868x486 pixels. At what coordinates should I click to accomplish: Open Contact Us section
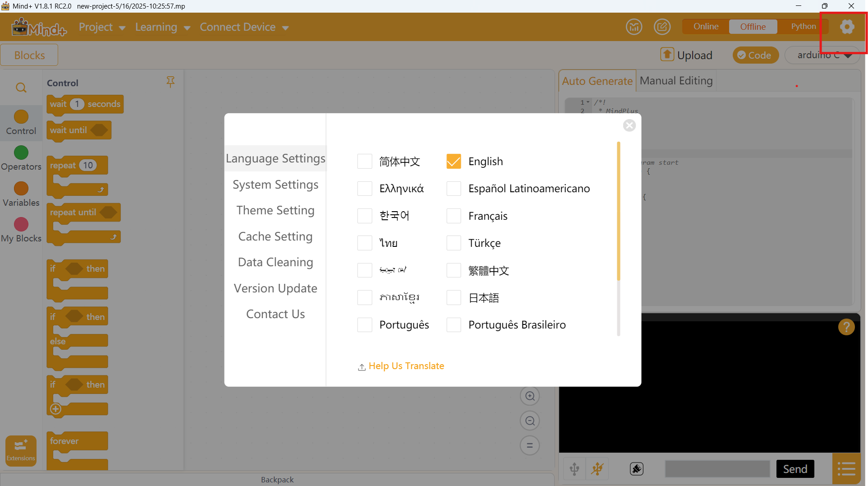click(276, 314)
